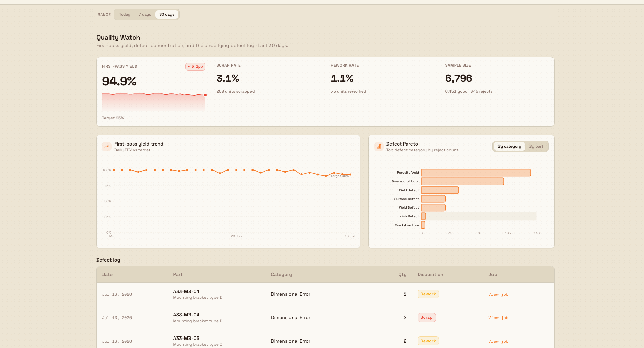This screenshot has width=644, height=348.
Task: Select the 30 days range
Action: [167, 14]
